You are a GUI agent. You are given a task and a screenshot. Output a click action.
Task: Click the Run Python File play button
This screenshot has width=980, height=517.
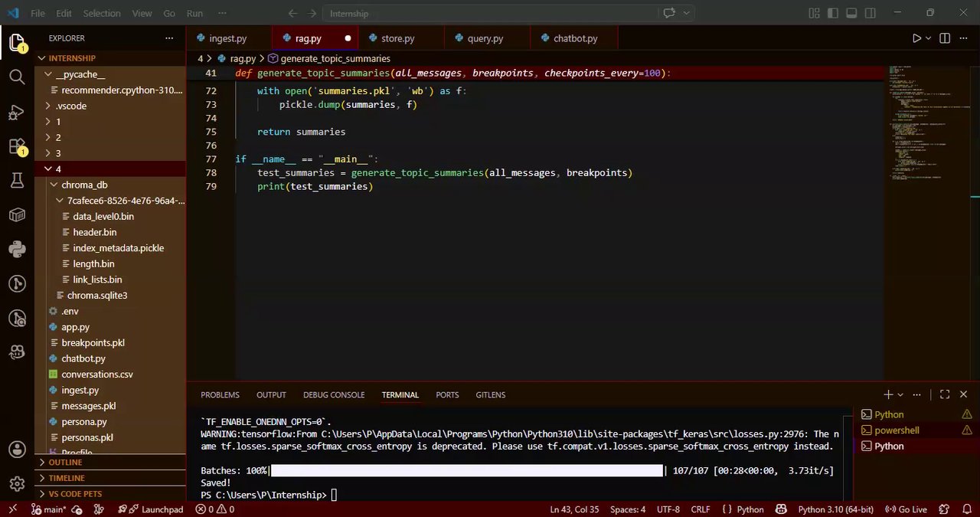(x=916, y=38)
